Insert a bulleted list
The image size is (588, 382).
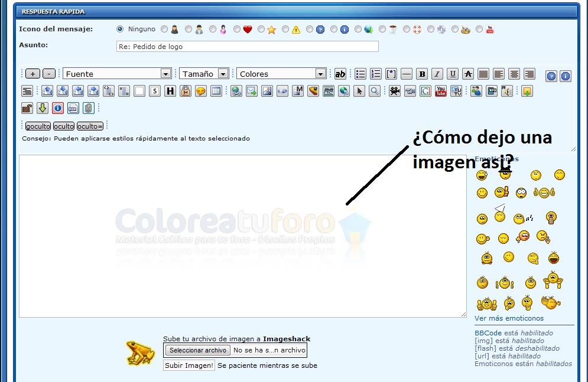point(360,74)
